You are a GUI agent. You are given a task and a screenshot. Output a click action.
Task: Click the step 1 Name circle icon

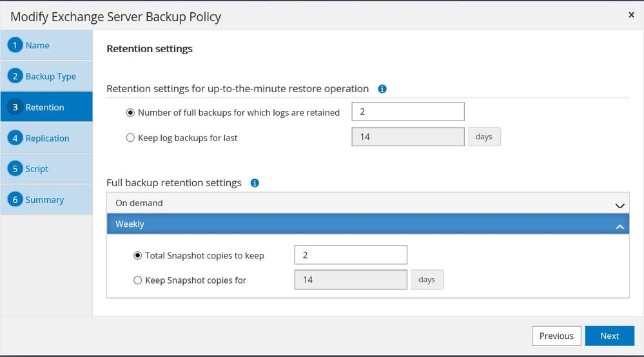coord(15,45)
